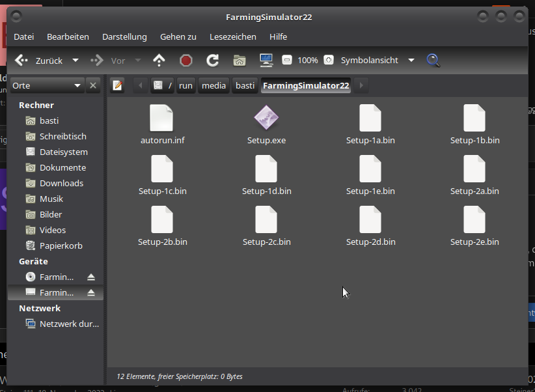
Task: Go up to the parent folder
Action: pyautogui.click(x=159, y=61)
